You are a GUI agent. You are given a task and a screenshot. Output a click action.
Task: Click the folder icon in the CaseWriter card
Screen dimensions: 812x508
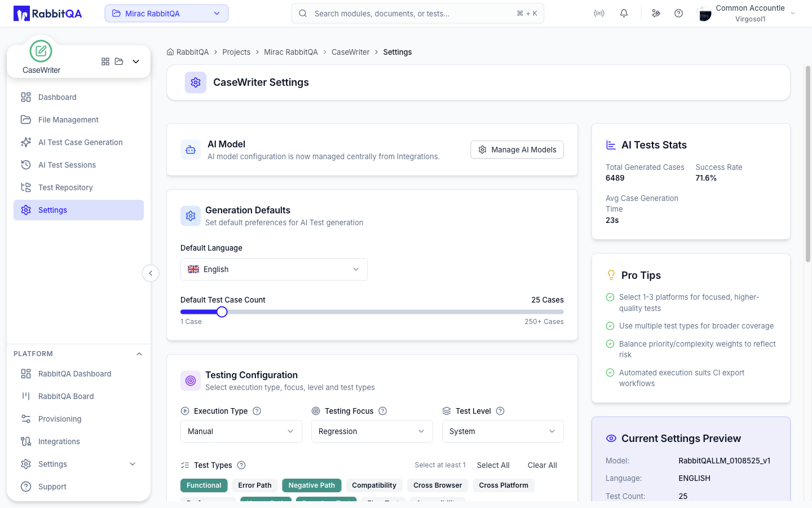point(119,62)
